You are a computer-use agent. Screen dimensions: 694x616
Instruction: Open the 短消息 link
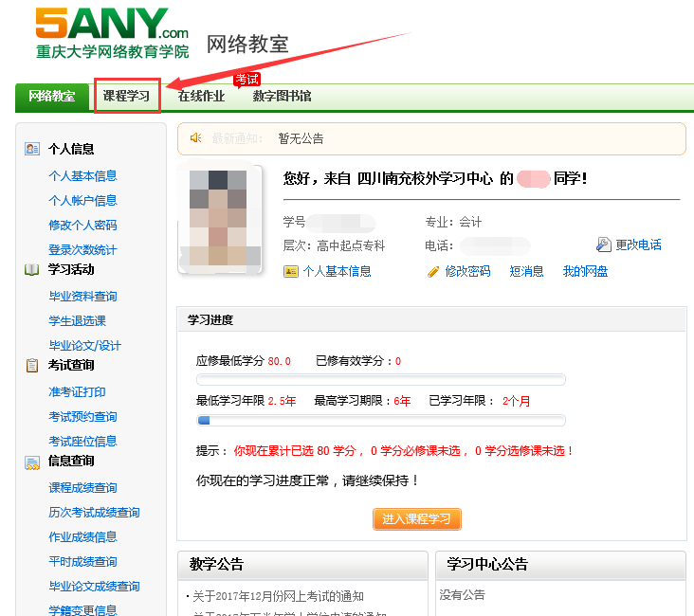click(526, 271)
